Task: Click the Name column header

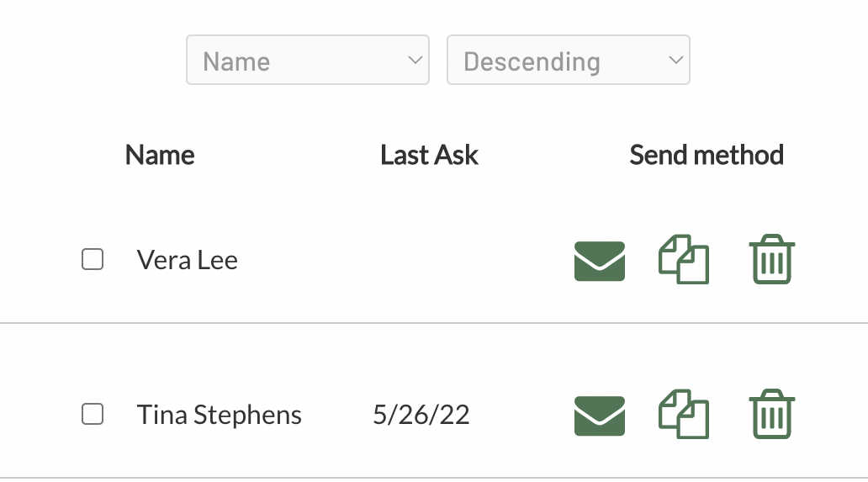Action: point(160,155)
